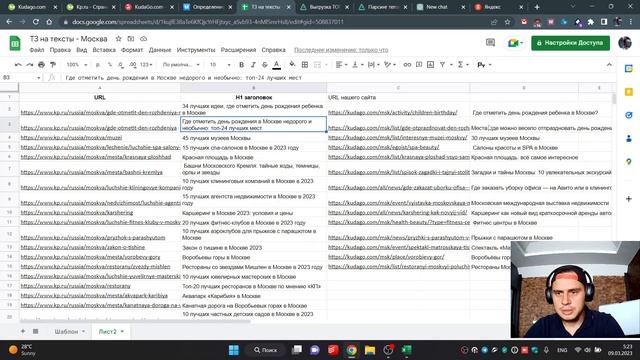Image resolution: width=640 pixels, height=360 pixels.
Task: Click the formula bar text
Action: tap(183, 78)
